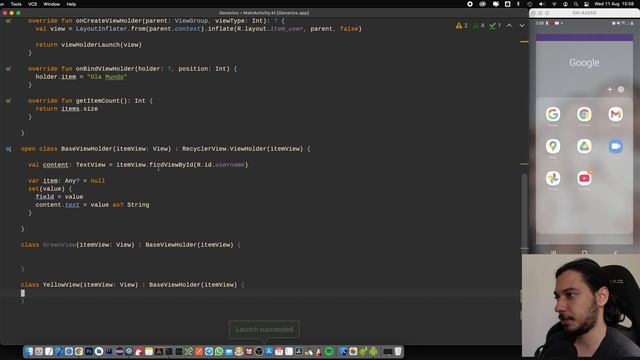Open the Tools menu
640x360 pixels.
click(x=16, y=4)
